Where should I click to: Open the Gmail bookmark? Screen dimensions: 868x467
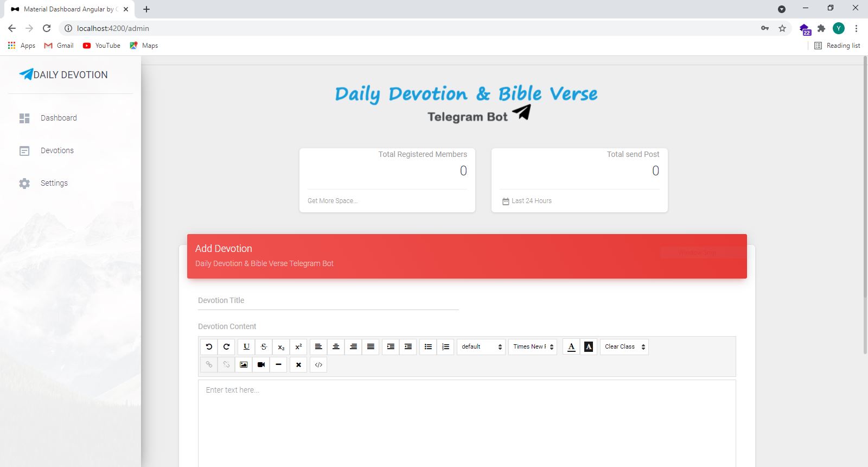(x=59, y=46)
